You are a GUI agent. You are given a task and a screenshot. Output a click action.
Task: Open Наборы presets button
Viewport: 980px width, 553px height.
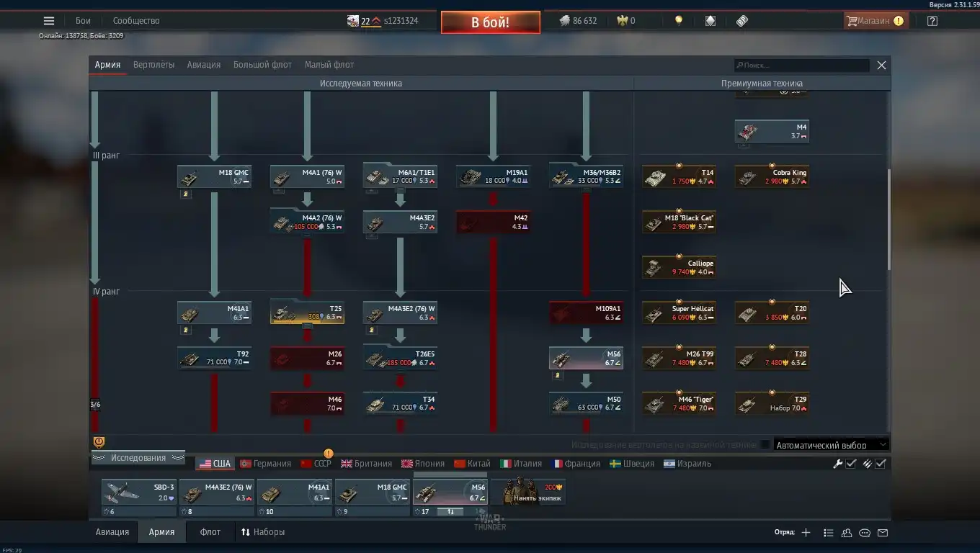(263, 532)
